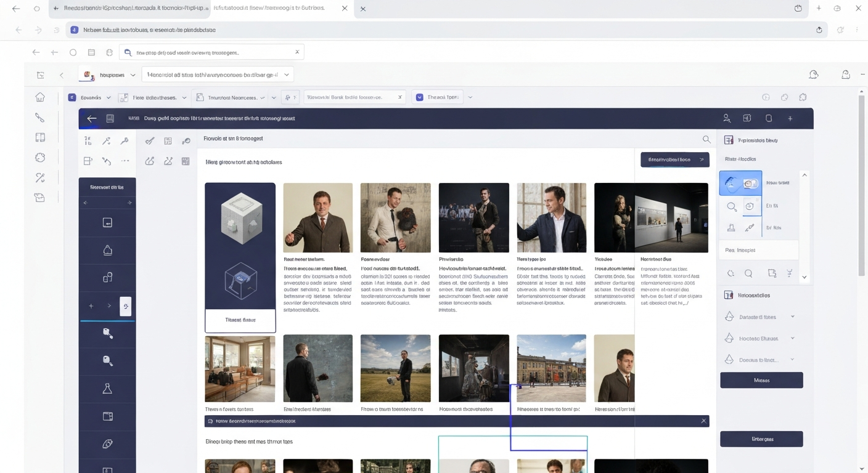Click the magnifier icon above the image gallery
The width and height of the screenshot is (868, 473).
[x=706, y=140]
